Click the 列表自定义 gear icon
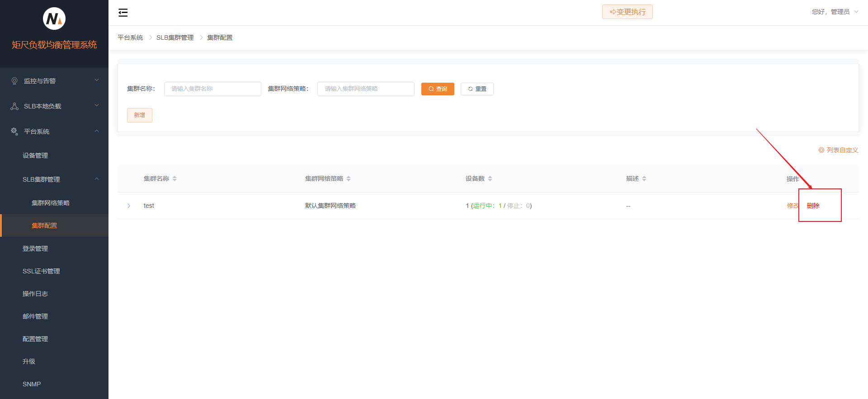The image size is (868, 399). pos(821,150)
